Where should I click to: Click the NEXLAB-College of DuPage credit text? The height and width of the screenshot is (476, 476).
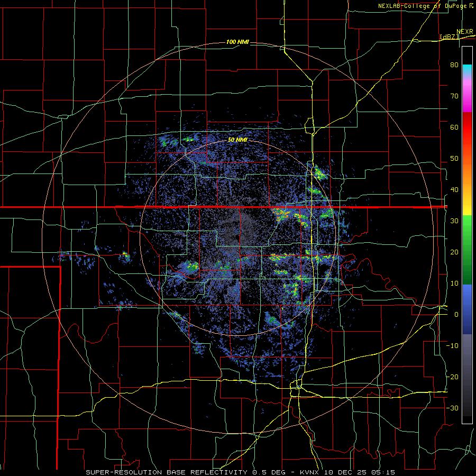425,6
